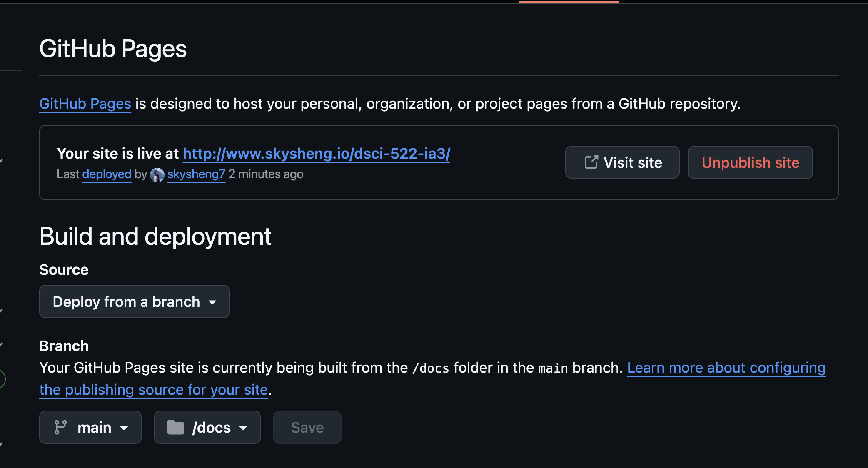This screenshot has width=868, height=468.
Task: Open the skysheng7 username profile link
Action: click(196, 174)
